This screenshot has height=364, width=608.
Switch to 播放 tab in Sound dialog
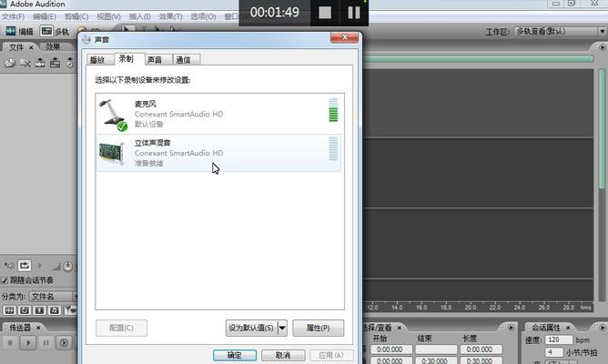(100, 60)
